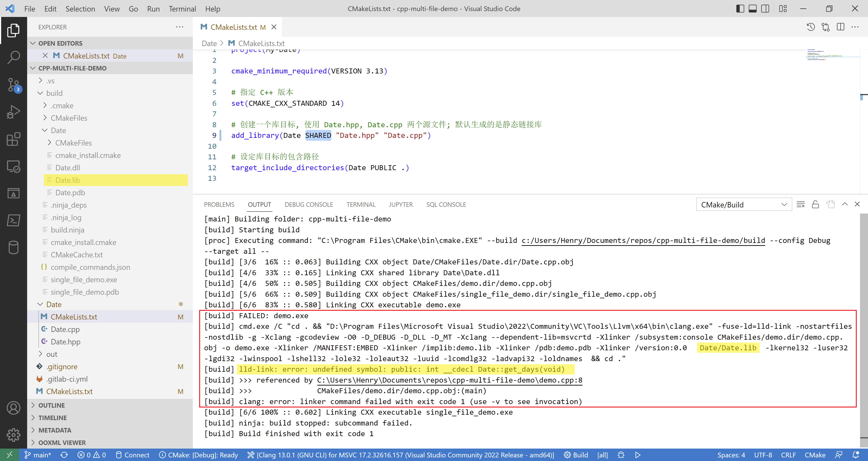Click the Clang 13.0.1 kit selector

click(x=401, y=455)
